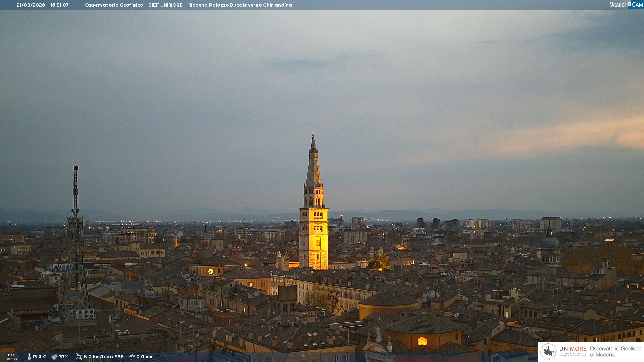
Task: Click the glowing orange arched window
Action: click(x=422, y=341)
